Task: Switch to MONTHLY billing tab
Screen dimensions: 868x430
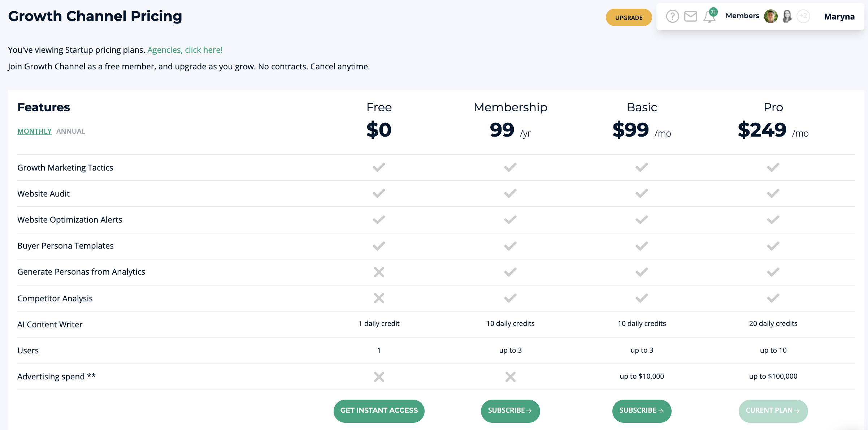Action: (34, 131)
